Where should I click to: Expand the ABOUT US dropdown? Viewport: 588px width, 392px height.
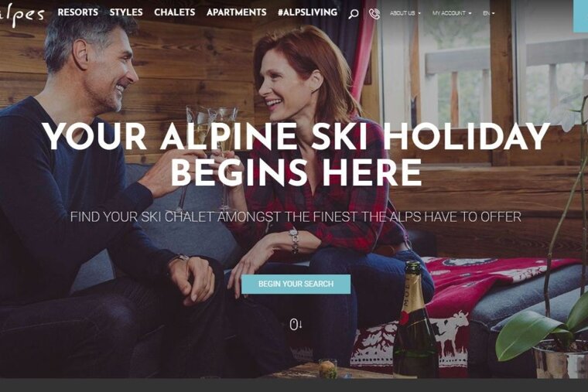(405, 13)
